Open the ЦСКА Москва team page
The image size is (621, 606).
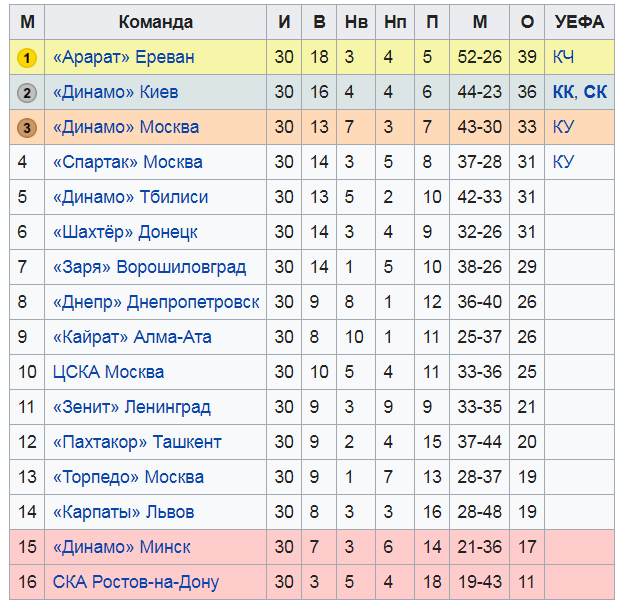click(x=108, y=373)
